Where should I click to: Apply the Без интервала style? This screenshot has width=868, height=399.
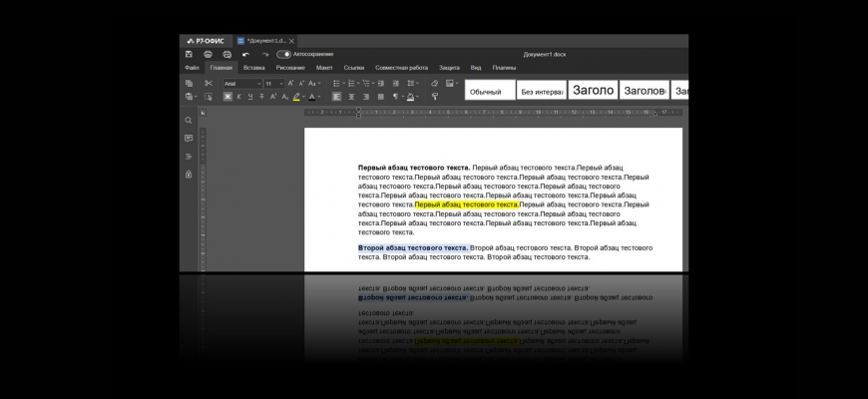click(x=542, y=90)
